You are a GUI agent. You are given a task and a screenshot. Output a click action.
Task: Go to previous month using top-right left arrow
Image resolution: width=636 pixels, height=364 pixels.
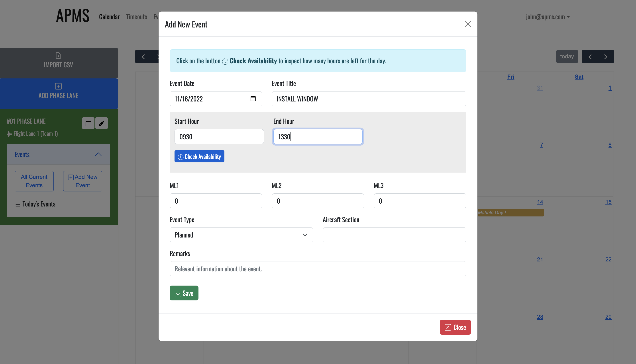click(x=590, y=56)
